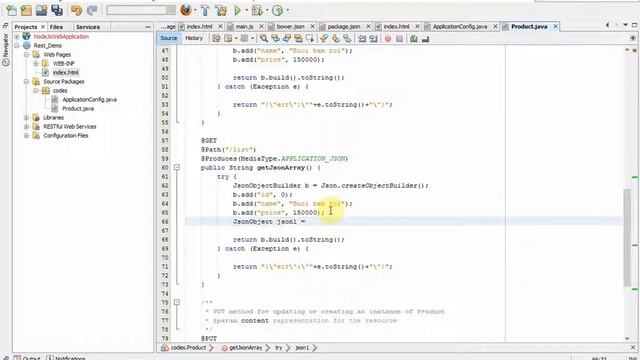Click the New Project toolbar icon
This screenshot has width=640, height=360.
(x=26, y=10)
